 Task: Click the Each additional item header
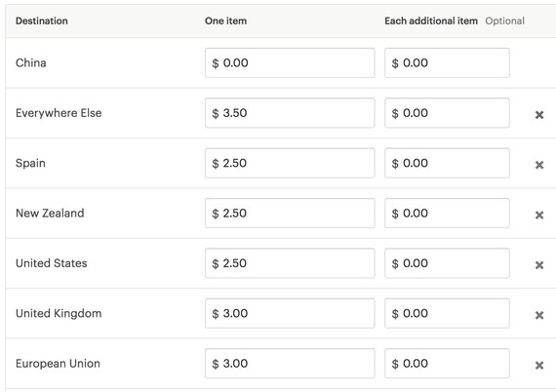(431, 20)
